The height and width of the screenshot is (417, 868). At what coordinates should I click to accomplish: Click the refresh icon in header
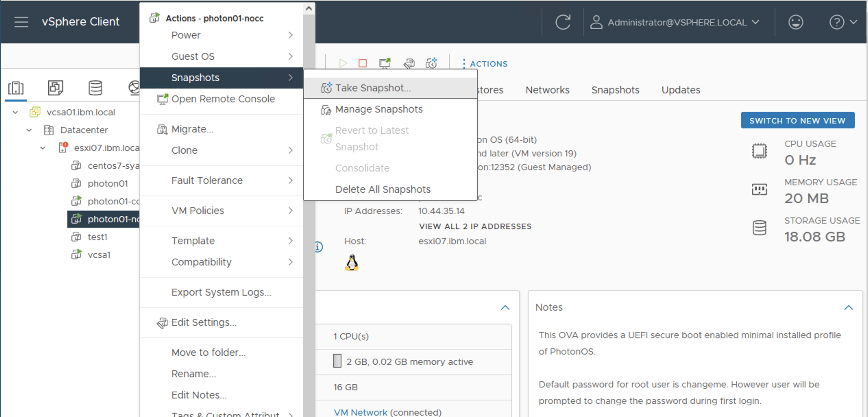coord(563,22)
